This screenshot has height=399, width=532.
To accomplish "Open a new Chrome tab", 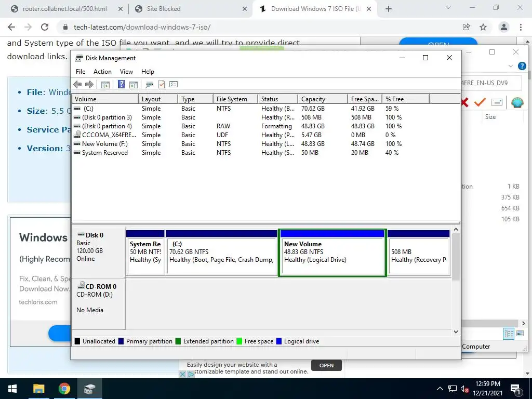I will click(389, 9).
